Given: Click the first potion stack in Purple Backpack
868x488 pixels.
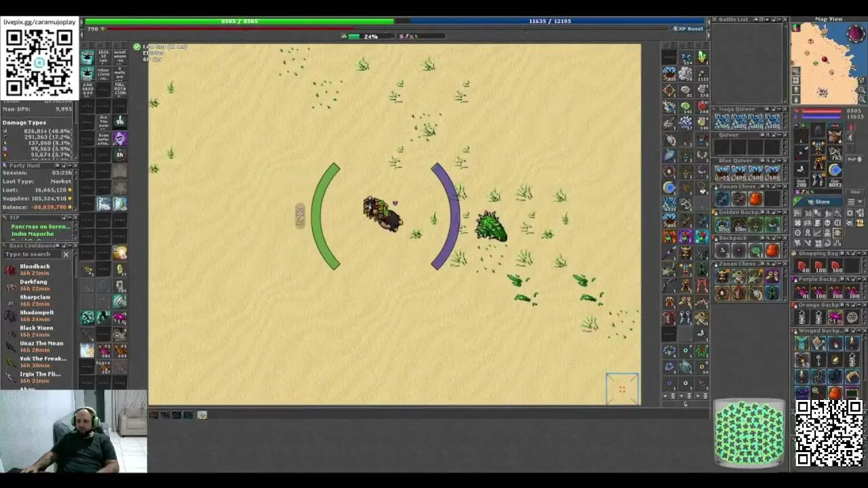Looking at the screenshot, I should pyautogui.click(x=803, y=291).
